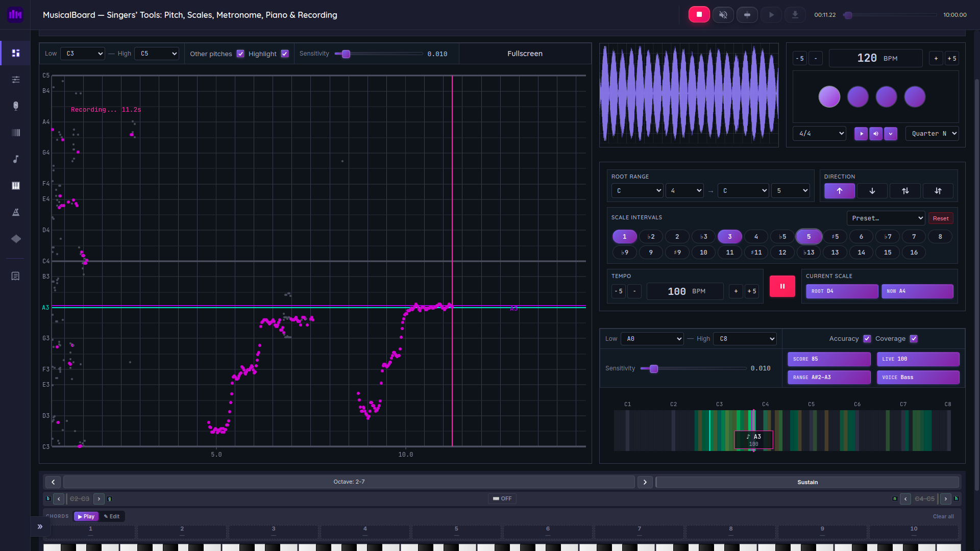
Task: Open the range High C8 dropdown
Action: 745,339
